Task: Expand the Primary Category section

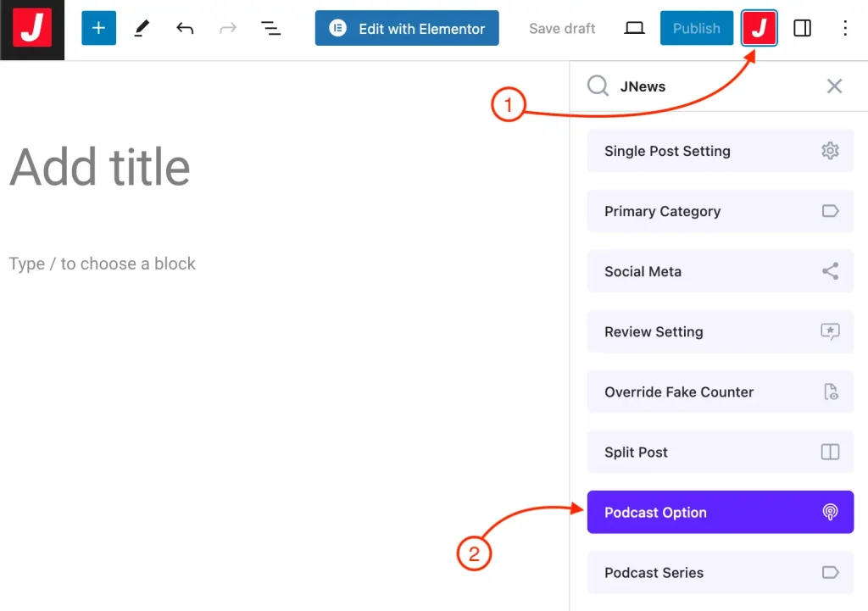Action: point(720,212)
